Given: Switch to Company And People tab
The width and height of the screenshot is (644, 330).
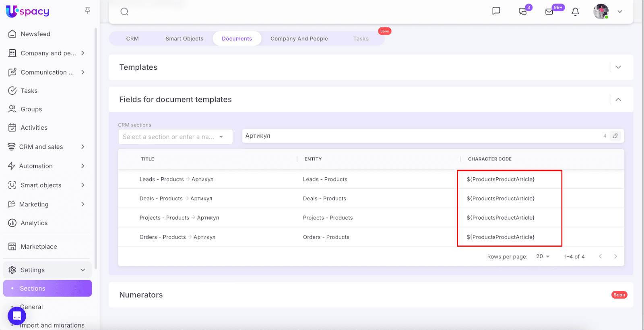Looking at the screenshot, I should click(299, 39).
